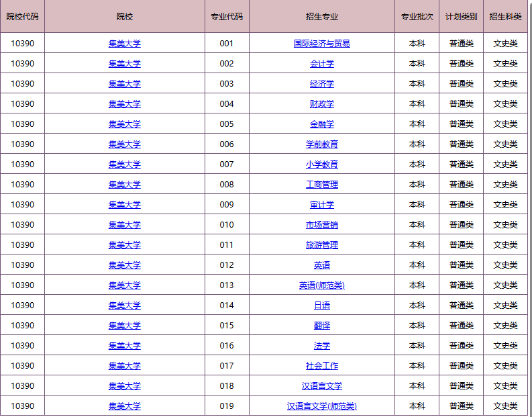Viewport: 532px width, 417px height.
Task: Open the 日语 major link
Action: [321, 306]
